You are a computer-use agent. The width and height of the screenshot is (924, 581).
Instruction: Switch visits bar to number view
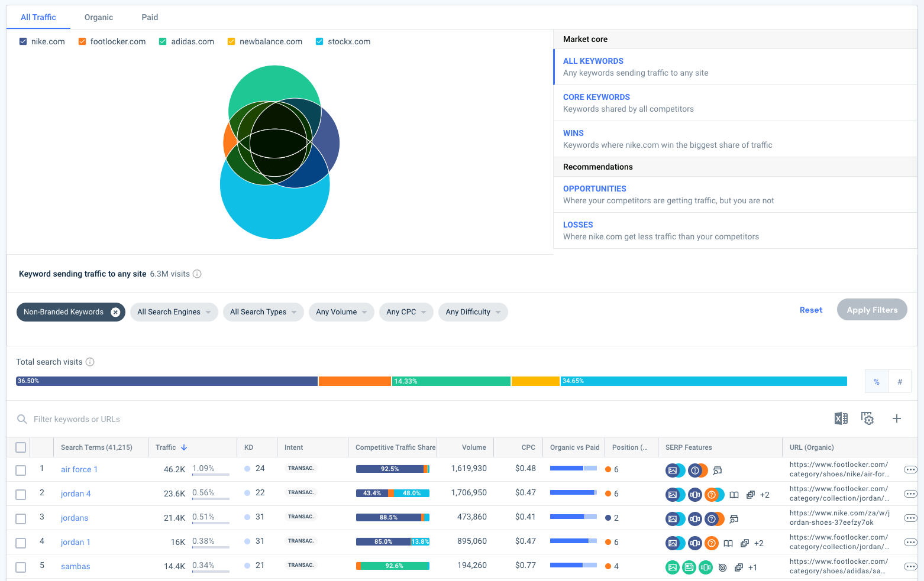pos(899,382)
